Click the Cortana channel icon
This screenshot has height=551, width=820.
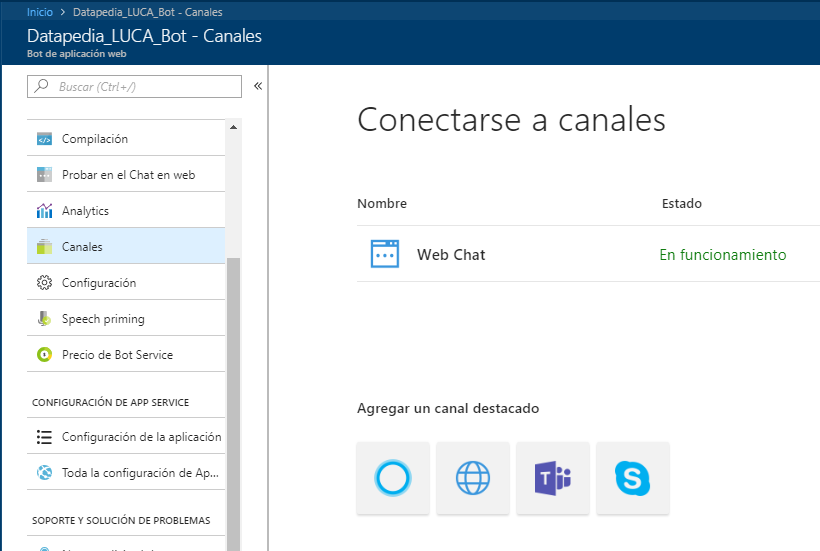(x=393, y=478)
